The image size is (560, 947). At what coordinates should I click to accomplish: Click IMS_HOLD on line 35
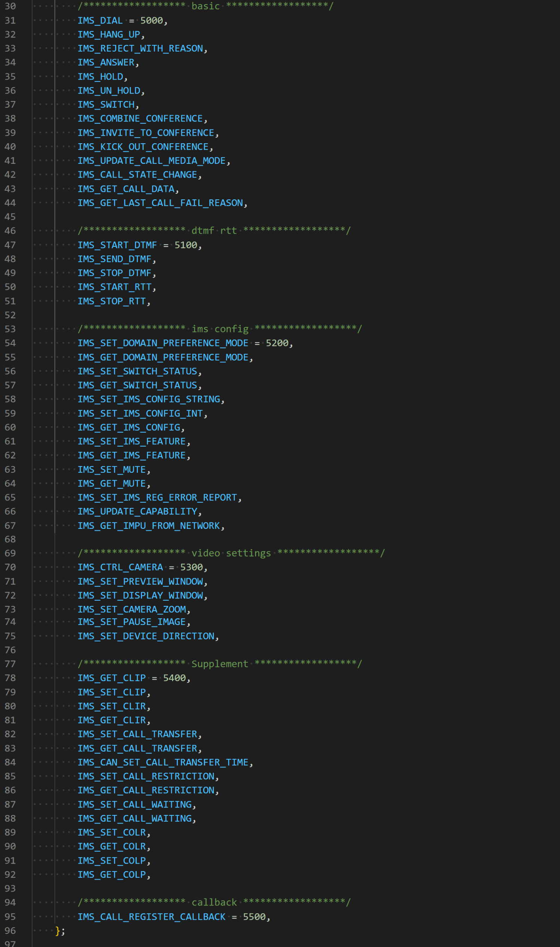pos(101,77)
